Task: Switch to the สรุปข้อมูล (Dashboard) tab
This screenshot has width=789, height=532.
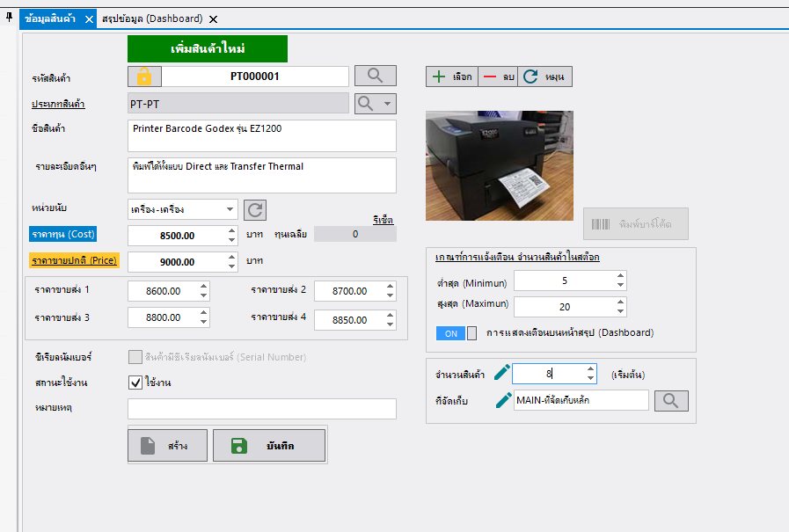Action: [152, 19]
